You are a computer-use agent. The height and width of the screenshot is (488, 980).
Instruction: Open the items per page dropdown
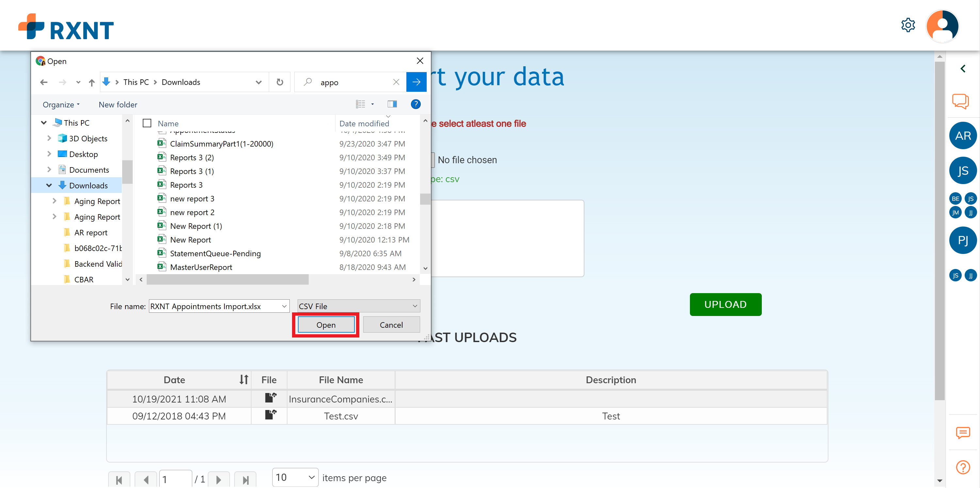tap(295, 477)
